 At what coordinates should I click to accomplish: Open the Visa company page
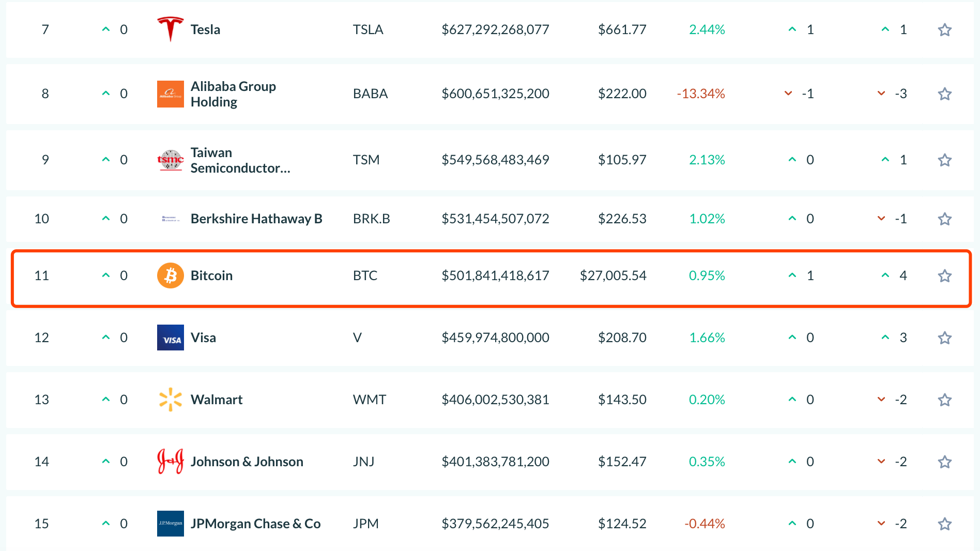(203, 338)
